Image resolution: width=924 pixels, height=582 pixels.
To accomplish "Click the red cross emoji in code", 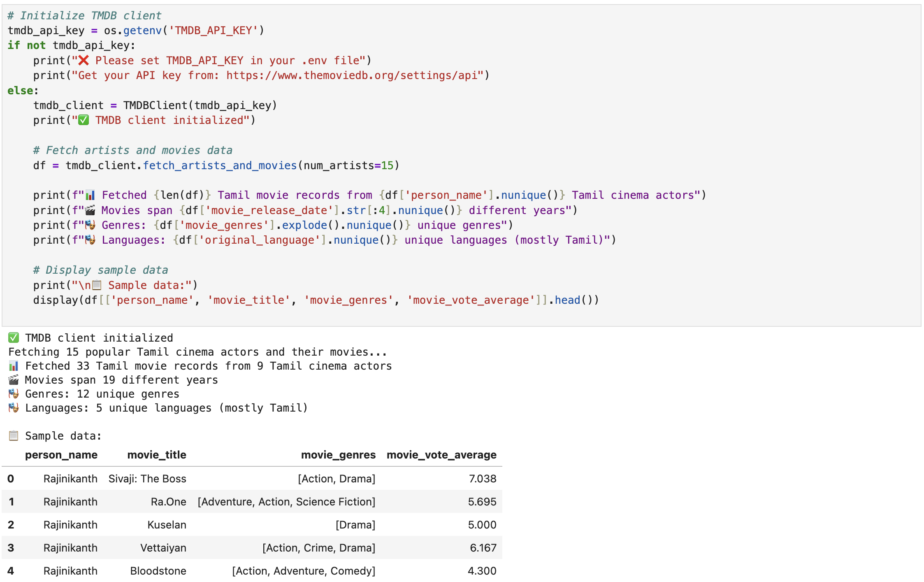I will tap(84, 61).
